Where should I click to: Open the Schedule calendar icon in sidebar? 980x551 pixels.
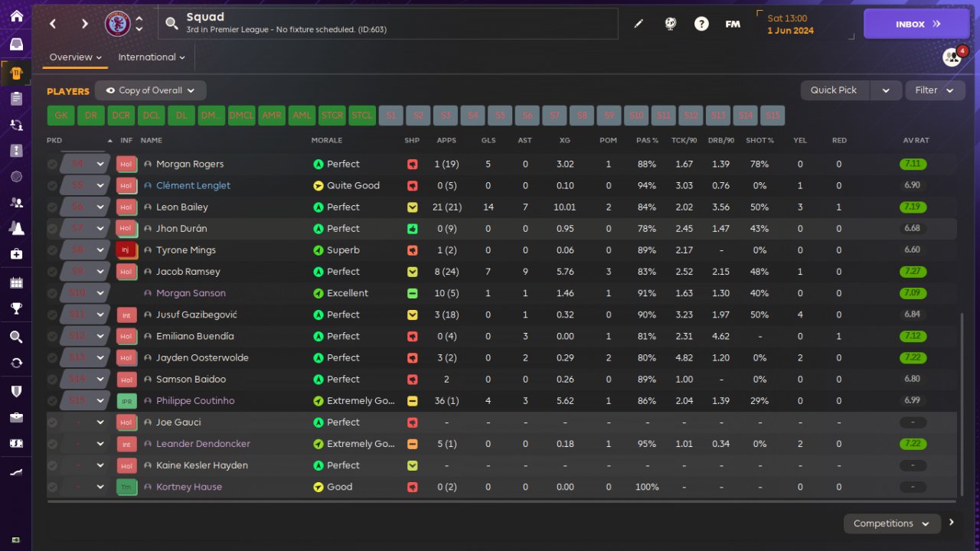(16, 283)
